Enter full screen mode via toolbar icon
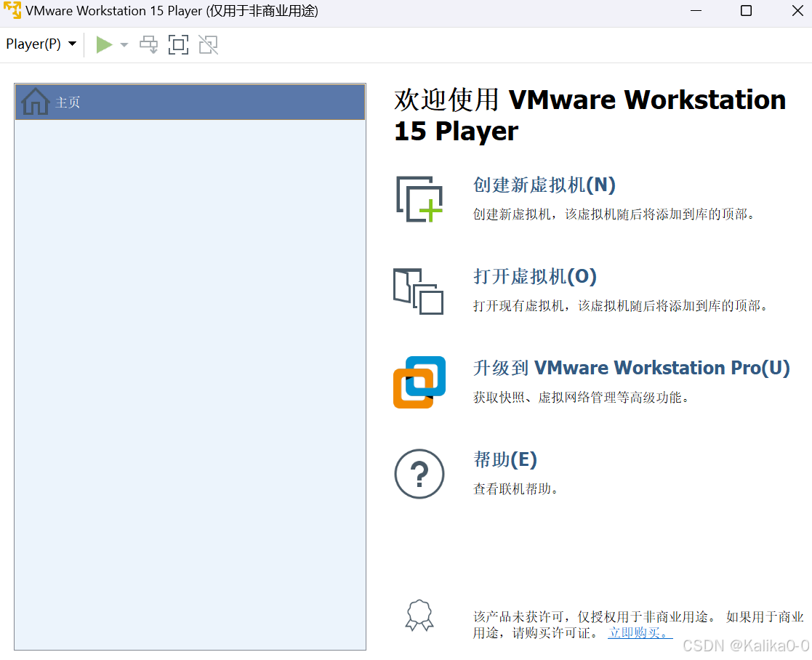The image size is (812, 660). pyautogui.click(x=178, y=44)
